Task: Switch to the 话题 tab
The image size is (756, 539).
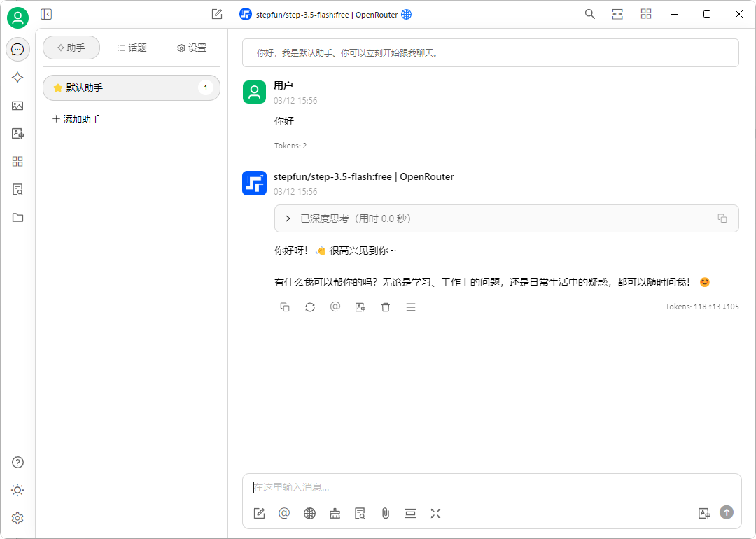Action: pos(132,48)
